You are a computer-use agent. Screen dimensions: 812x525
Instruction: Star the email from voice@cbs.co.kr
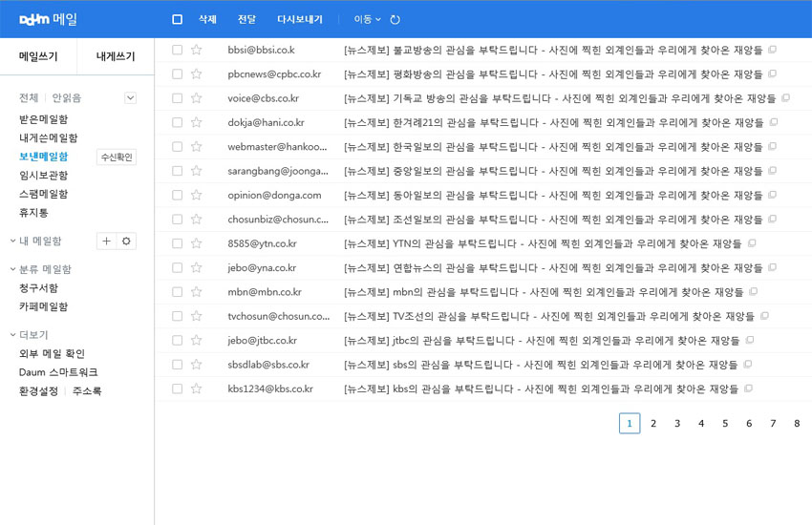tap(197, 97)
